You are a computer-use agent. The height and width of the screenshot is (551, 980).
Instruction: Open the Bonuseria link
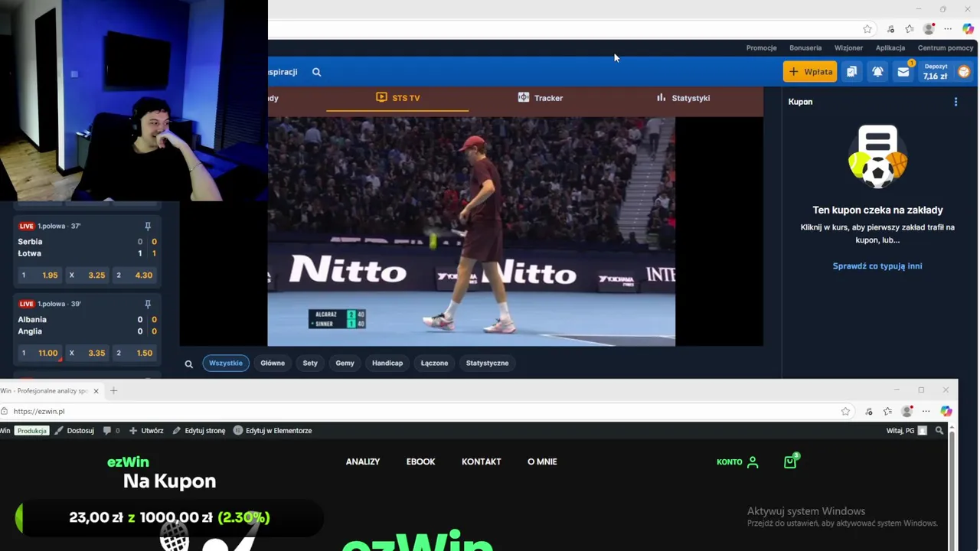click(x=805, y=48)
